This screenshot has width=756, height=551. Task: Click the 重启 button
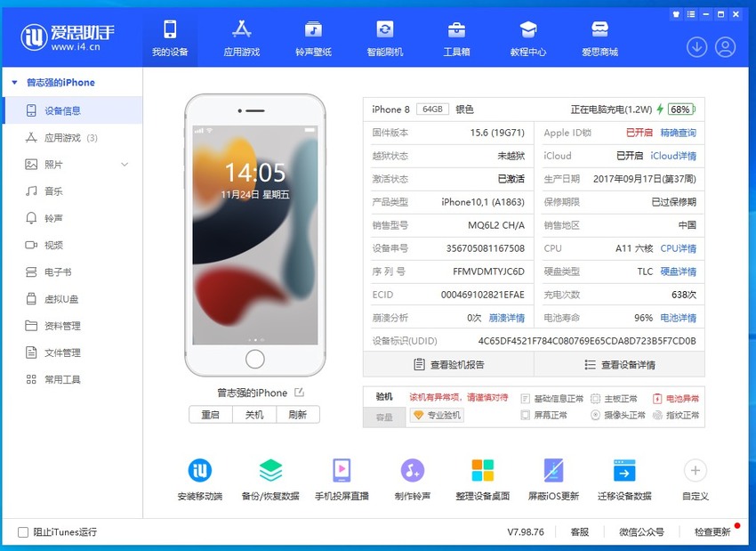(210, 415)
